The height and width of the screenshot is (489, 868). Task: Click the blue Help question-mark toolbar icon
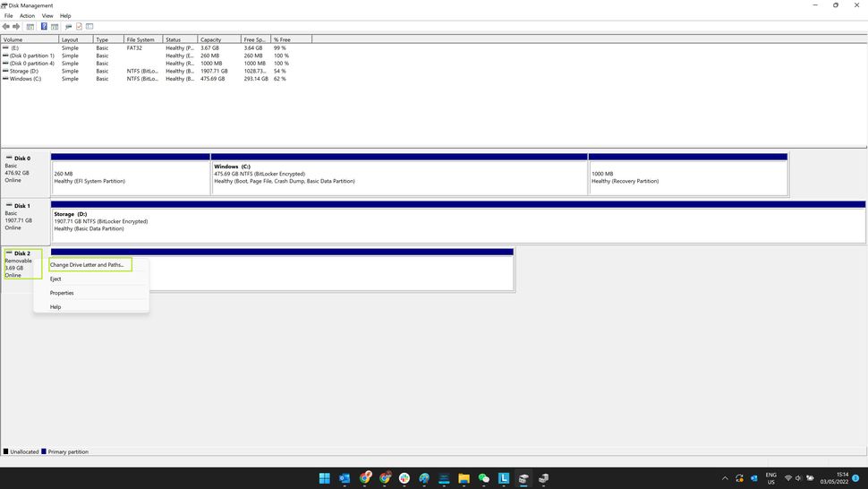(44, 26)
